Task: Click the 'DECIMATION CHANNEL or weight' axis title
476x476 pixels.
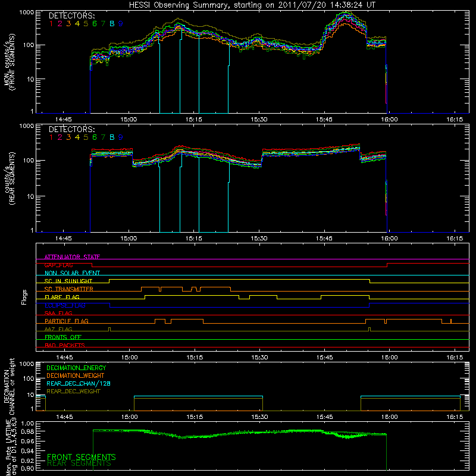Action: click(x=9, y=387)
